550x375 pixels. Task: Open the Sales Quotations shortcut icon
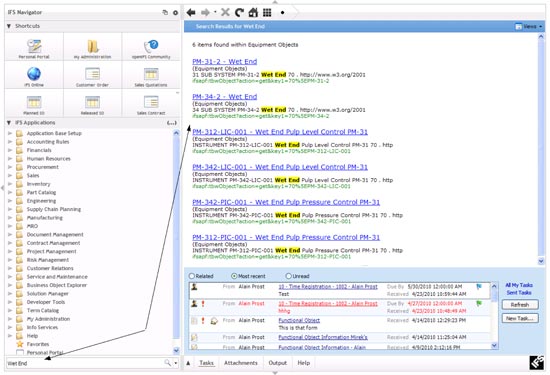[x=151, y=77]
